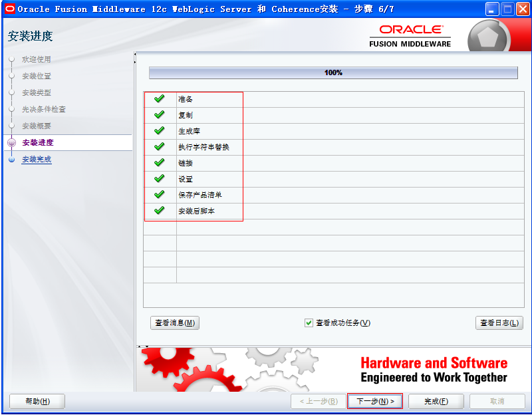Close the installer window

(523, 9)
